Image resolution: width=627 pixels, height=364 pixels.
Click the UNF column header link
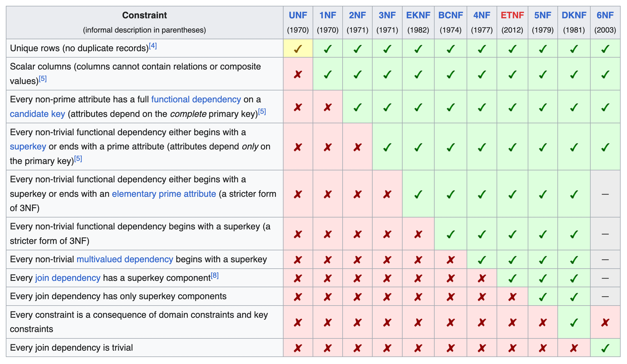tap(298, 15)
